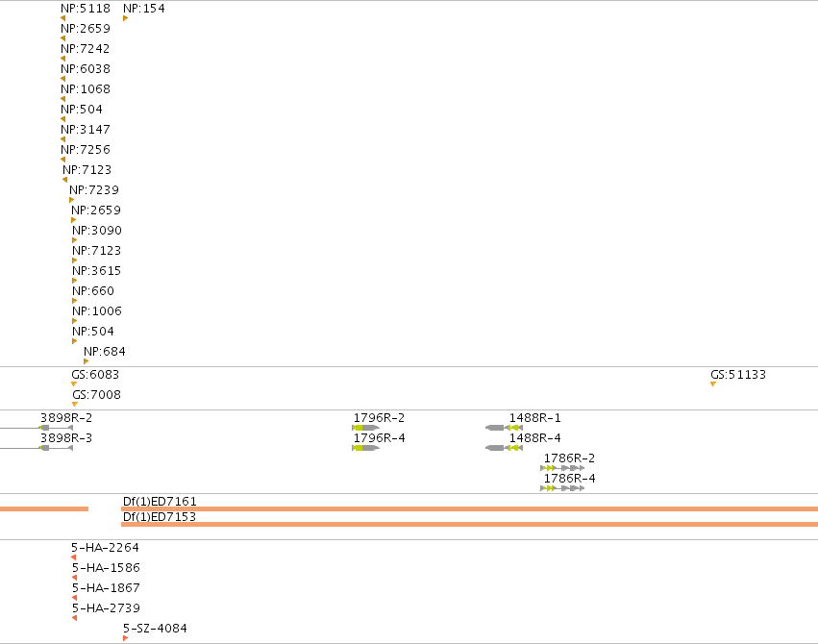This screenshot has height=644, width=818.
Task: Select the 1786R-4 arrowed gene glyph
Action: click(x=562, y=488)
